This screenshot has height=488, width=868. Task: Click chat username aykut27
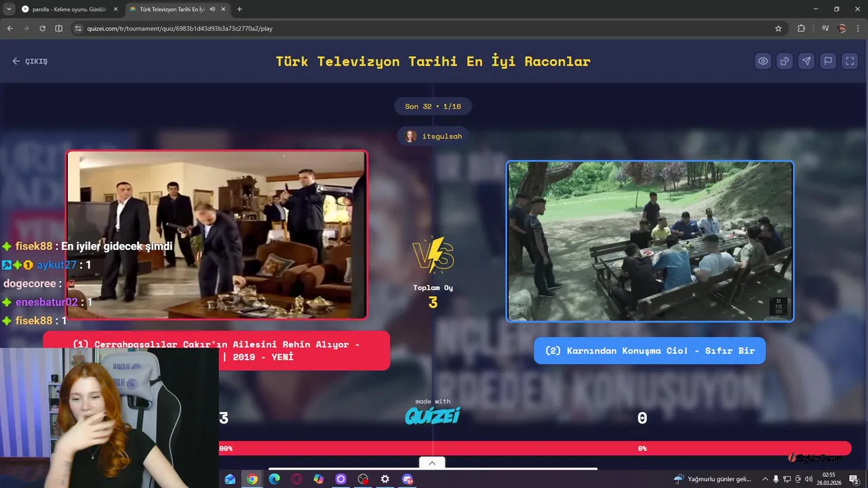coord(56,265)
